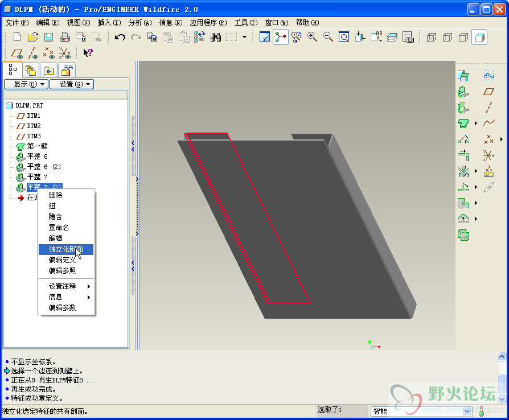This screenshot has width=509, height=420.
Task: Choose 编辑定义 from the context menu
Action: pos(66,260)
